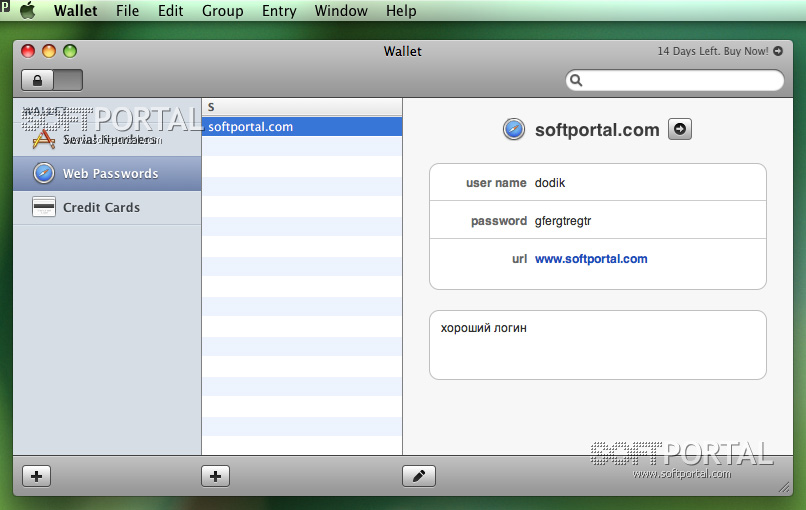Minimize the Wallet window
The height and width of the screenshot is (510, 806).
coord(49,51)
